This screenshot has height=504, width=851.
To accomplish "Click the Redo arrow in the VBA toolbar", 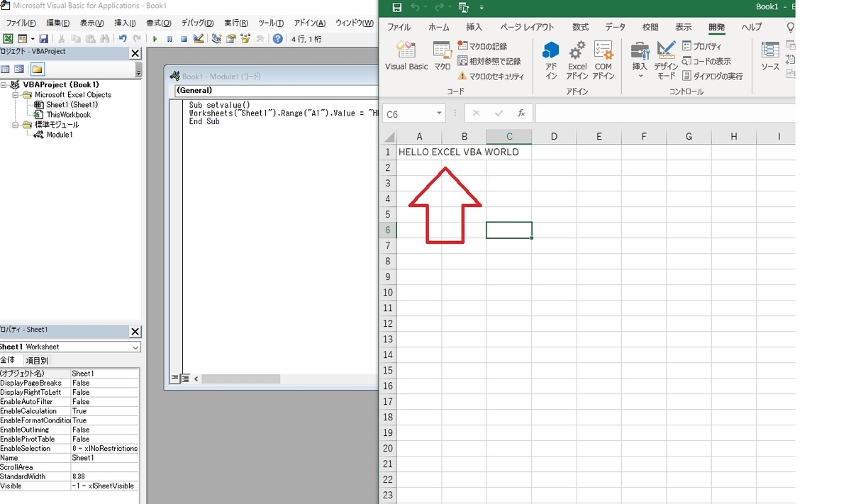I will [x=137, y=39].
